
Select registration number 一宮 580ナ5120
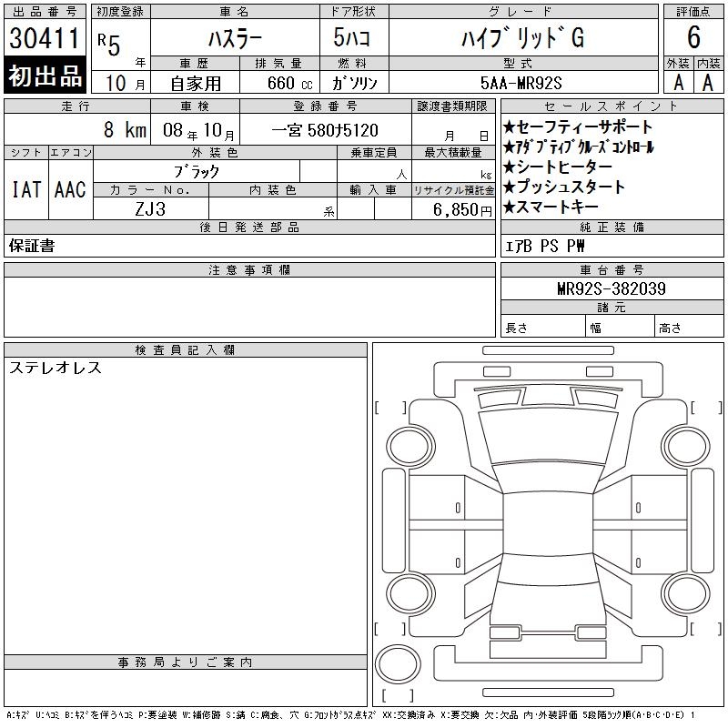[325, 130]
